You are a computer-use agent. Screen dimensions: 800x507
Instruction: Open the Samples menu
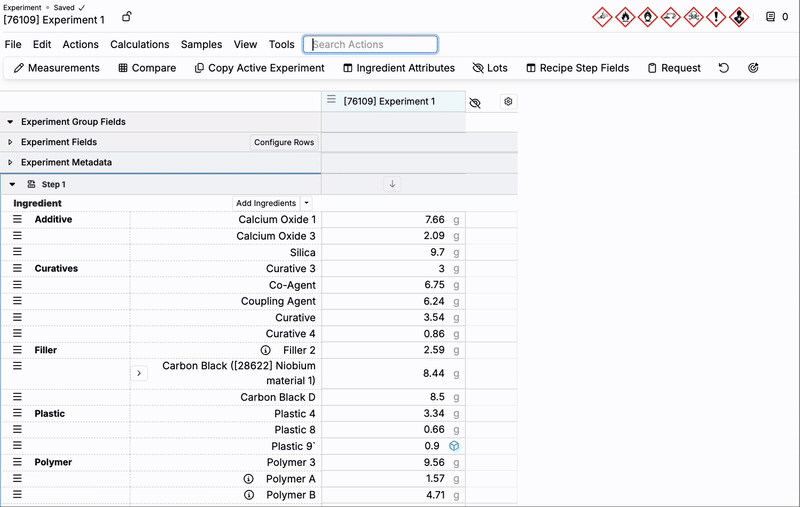(201, 44)
